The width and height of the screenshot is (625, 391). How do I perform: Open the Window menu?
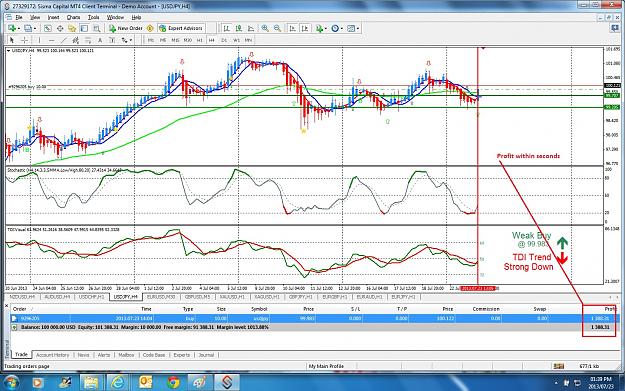(115, 18)
